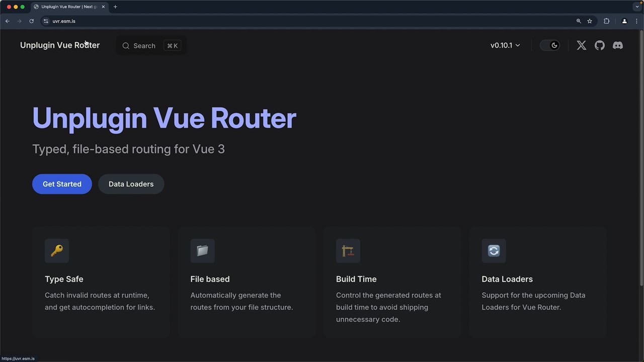This screenshot has height=362, width=644.
Task: Click the Unplugin Vue Router site title
Action: coord(60,45)
